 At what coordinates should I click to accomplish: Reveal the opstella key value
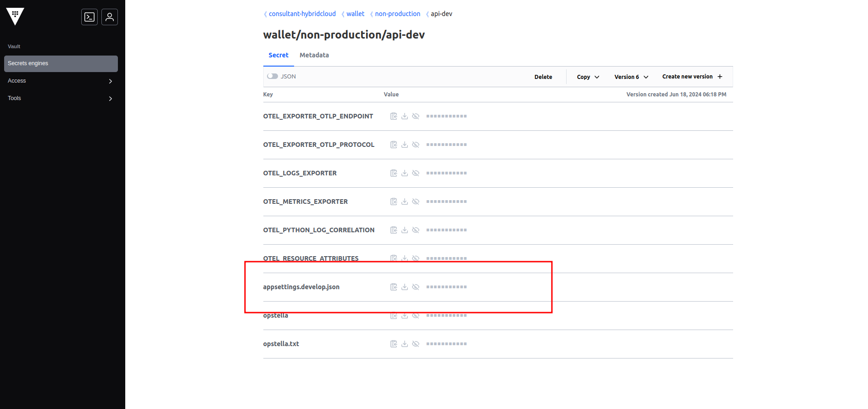point(416,315)
